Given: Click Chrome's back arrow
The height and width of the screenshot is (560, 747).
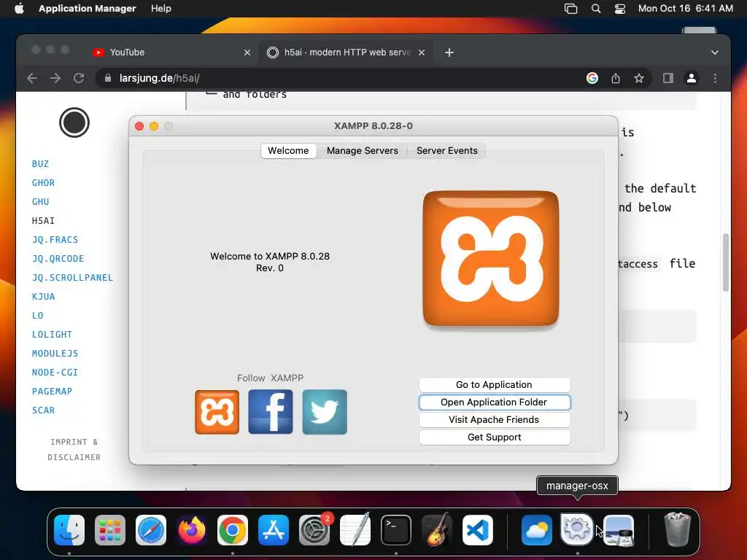Looking at the screenshot, I should click(x=32, y=78).
